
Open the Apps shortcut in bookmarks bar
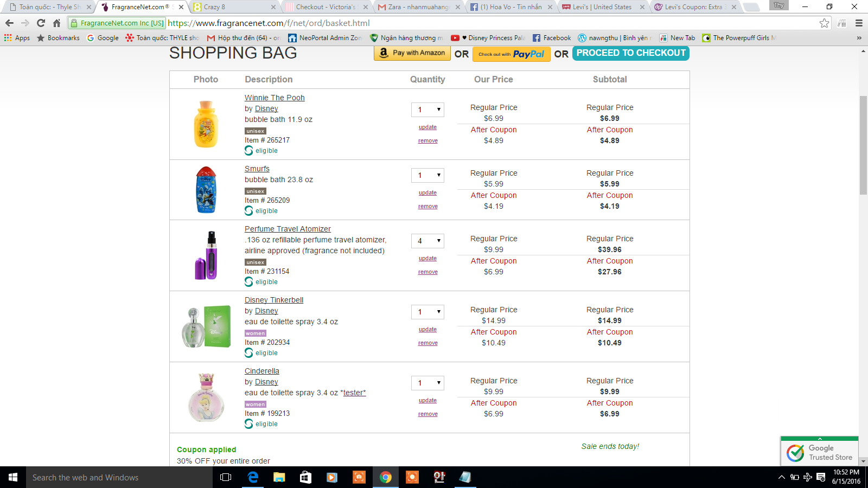pyautogui.click(x=17, y=38)
